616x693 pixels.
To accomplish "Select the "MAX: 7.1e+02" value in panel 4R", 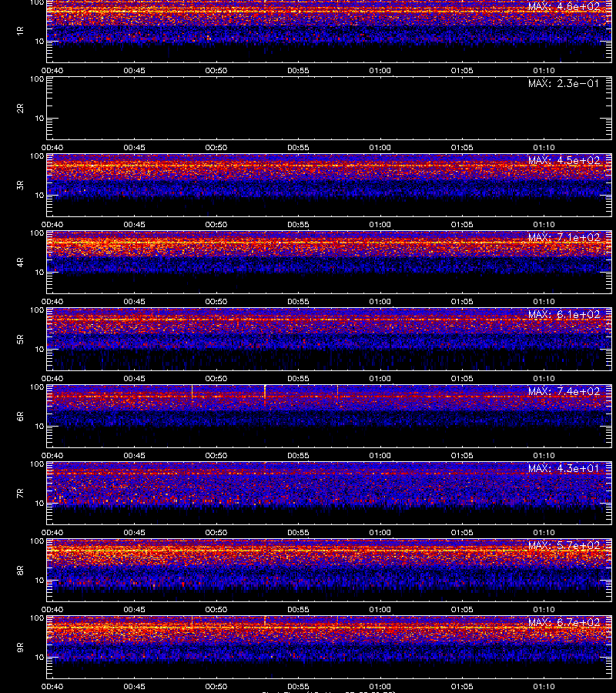I will pos(564,237).
